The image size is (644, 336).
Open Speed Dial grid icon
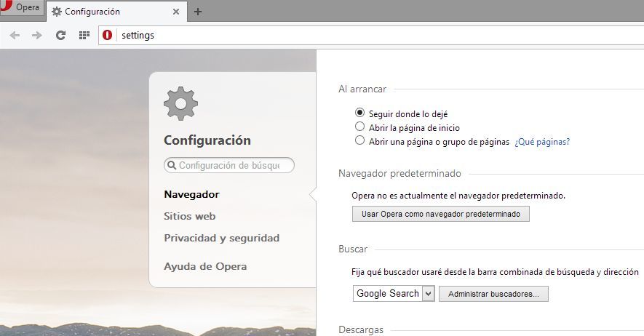84,36
